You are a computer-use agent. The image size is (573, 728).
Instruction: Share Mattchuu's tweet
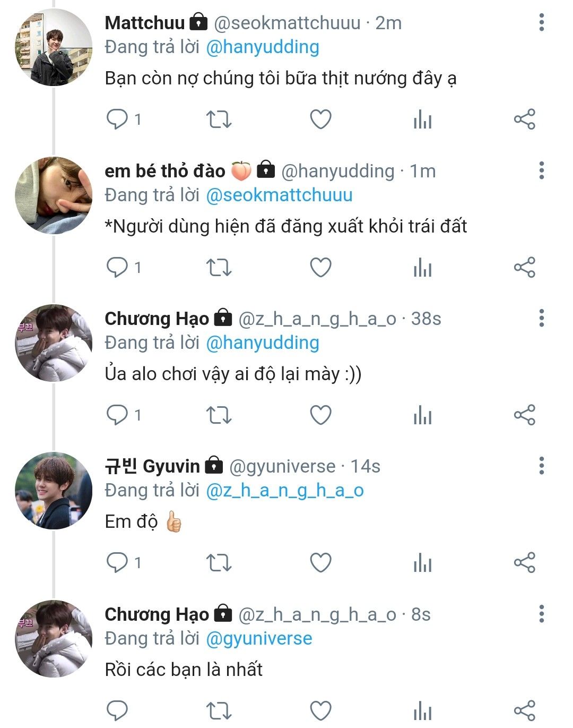(524, 119)
